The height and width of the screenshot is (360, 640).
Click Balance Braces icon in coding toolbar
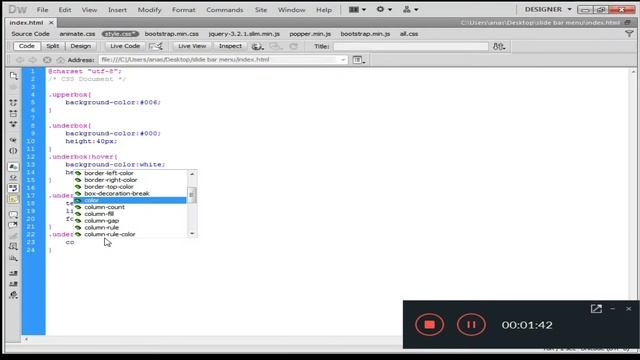(13, 151)
